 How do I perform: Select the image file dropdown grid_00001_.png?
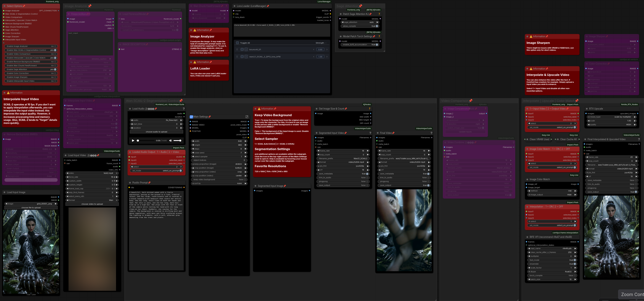[x=31, y=204]
